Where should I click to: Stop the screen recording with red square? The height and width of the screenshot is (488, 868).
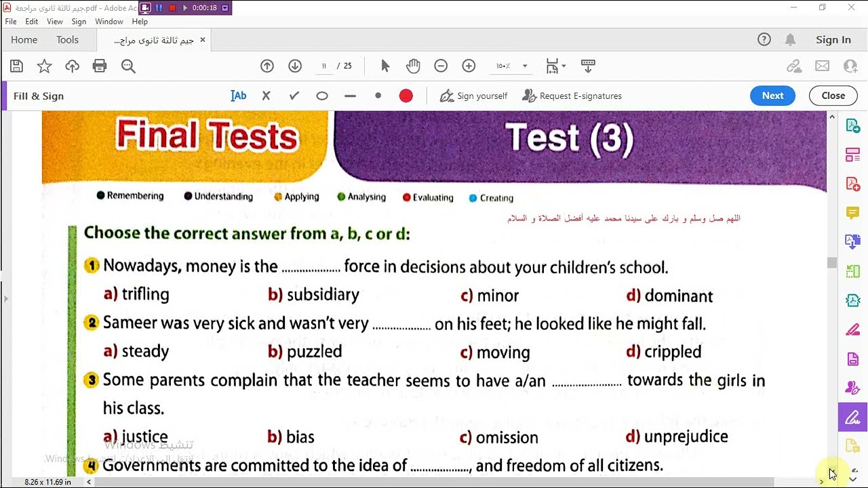[172, 8]
